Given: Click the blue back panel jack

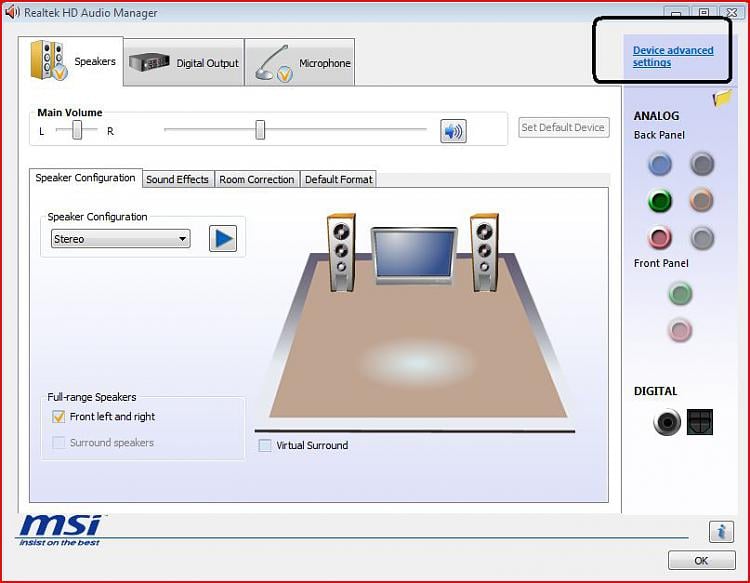Looking at the screenshot, I should coord(660,164).
